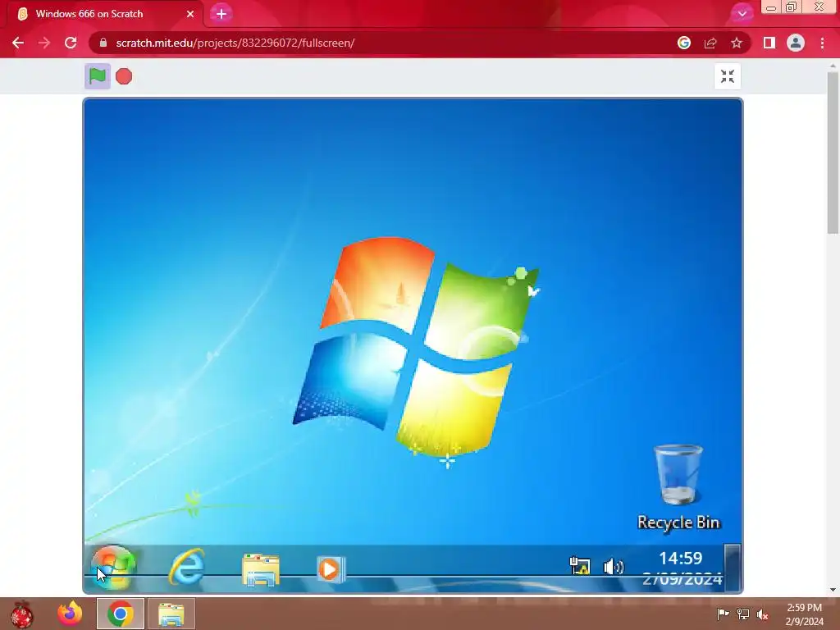
Task: Open host Start button with ornament icon
Action: click(x=21, y=614)
